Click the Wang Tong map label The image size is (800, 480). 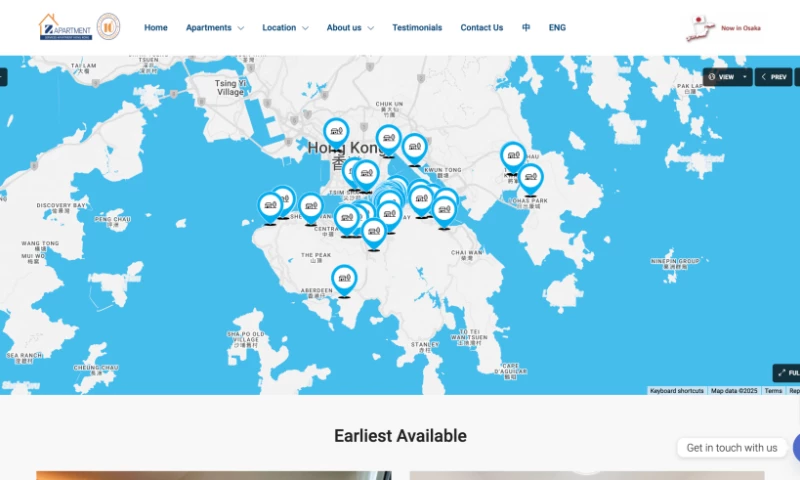point(40,246)
